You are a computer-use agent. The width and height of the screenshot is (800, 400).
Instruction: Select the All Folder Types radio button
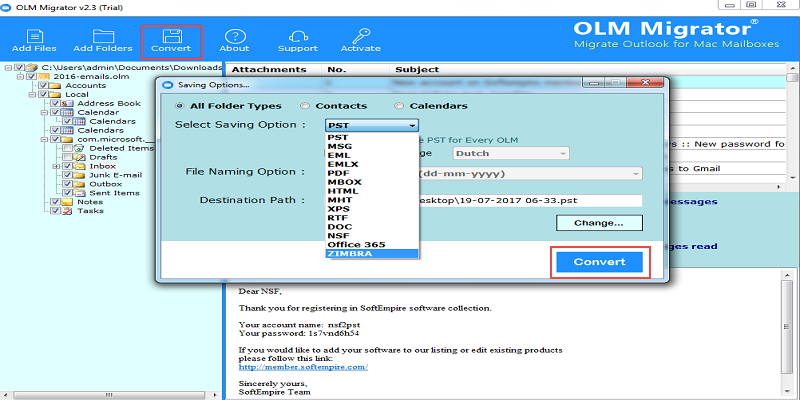pyautogui.click(x=179, y=106)
